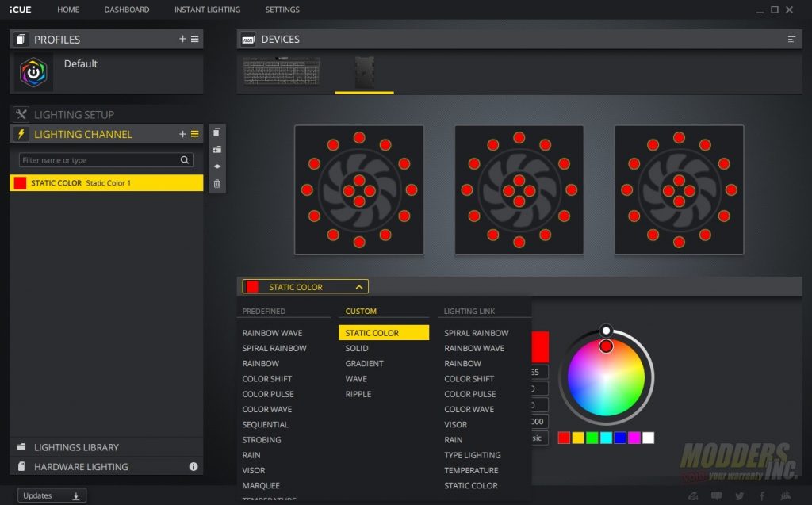Click the chat bubble icon in the footer
Viewport: 812px width, 505px height.
[716, 495]
